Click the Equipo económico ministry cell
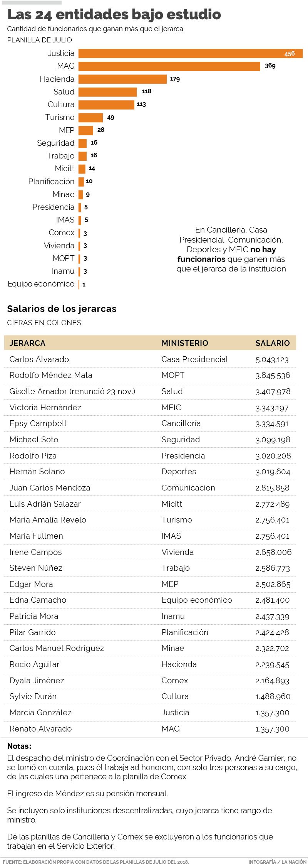308x868 pixels. tap(197, 600)
